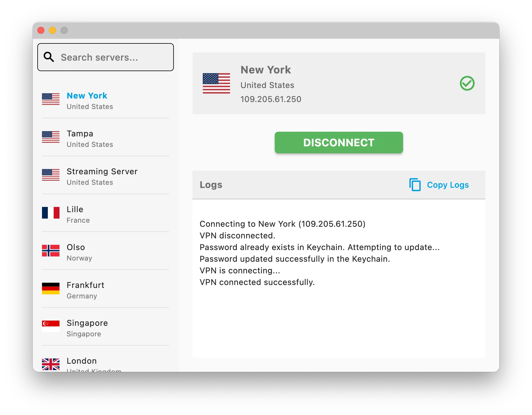Focus the Search servers input field

(x=106, y=57)
